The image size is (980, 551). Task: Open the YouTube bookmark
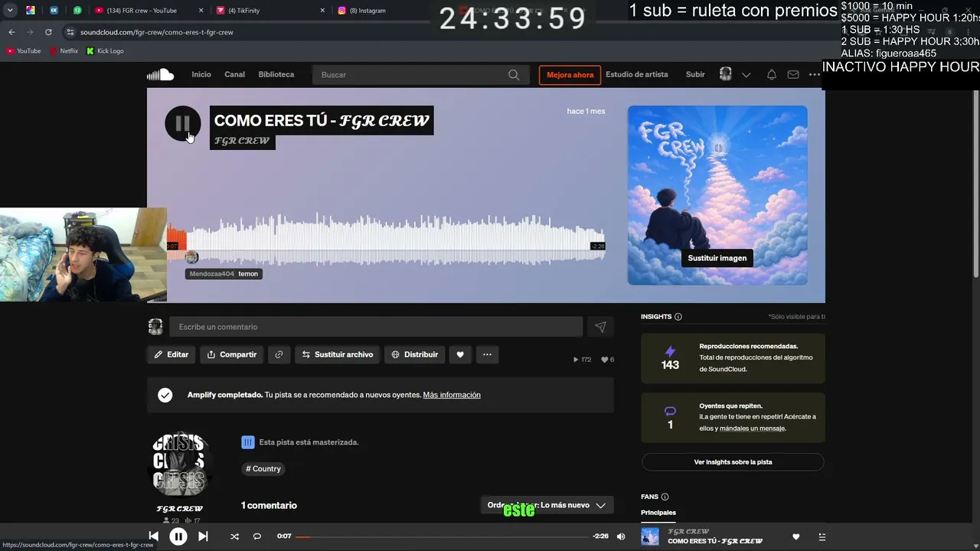click(x=24, y=51)
